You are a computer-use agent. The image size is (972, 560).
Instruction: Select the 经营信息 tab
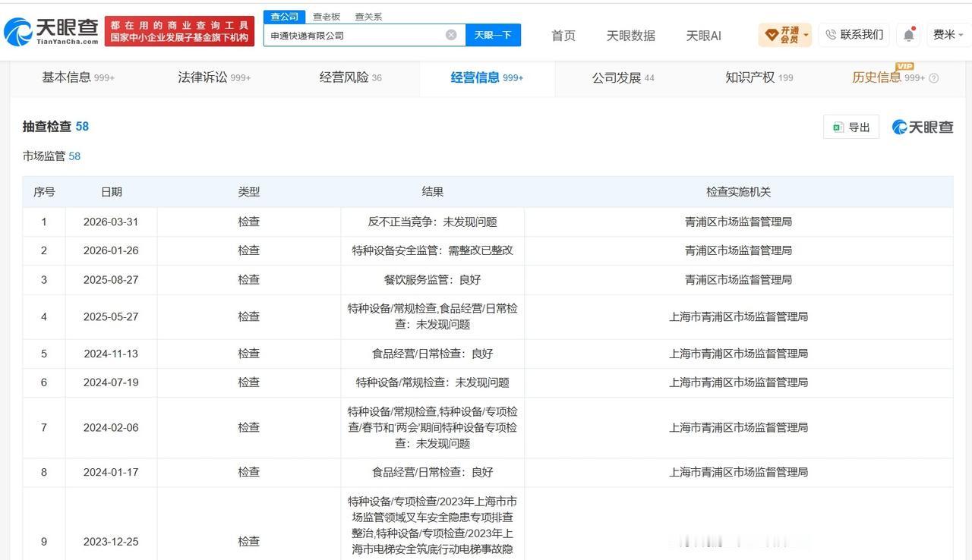(x=487, y=77)
